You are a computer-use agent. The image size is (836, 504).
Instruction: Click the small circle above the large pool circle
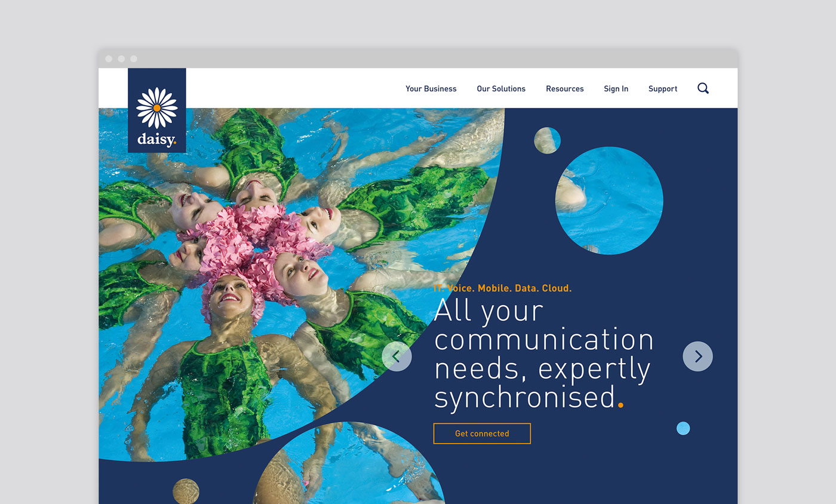click(x=547, y=140)
